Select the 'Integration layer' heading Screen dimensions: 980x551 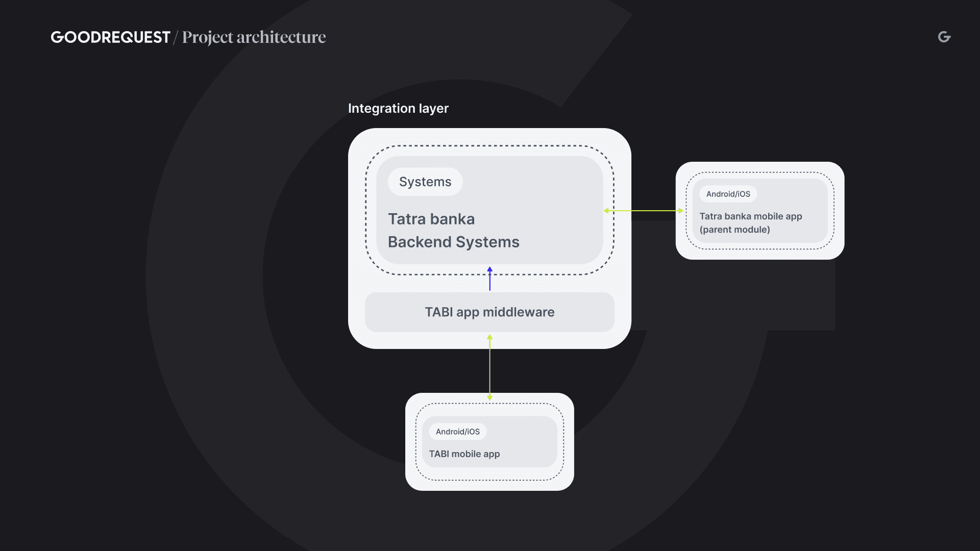(398, 108)
